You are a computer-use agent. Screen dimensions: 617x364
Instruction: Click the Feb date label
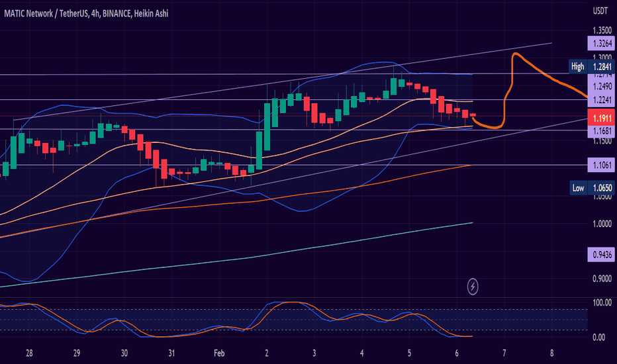pyautogui.click(x=219, y=353)
